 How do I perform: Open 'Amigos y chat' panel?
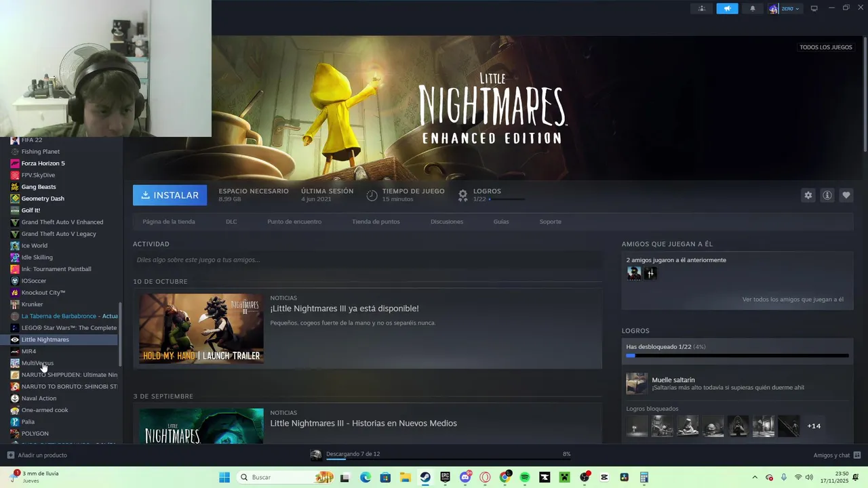(x=837, y=455)
